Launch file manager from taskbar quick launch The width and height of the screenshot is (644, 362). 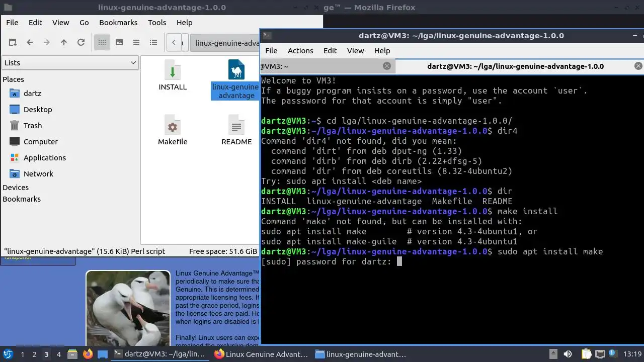(72, 354)
